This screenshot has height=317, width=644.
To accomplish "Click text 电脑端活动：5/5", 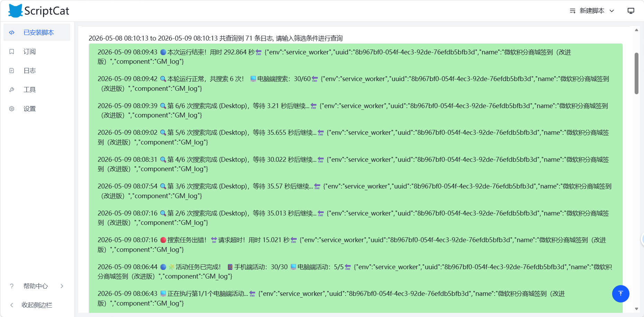I will tap(321, 267).
